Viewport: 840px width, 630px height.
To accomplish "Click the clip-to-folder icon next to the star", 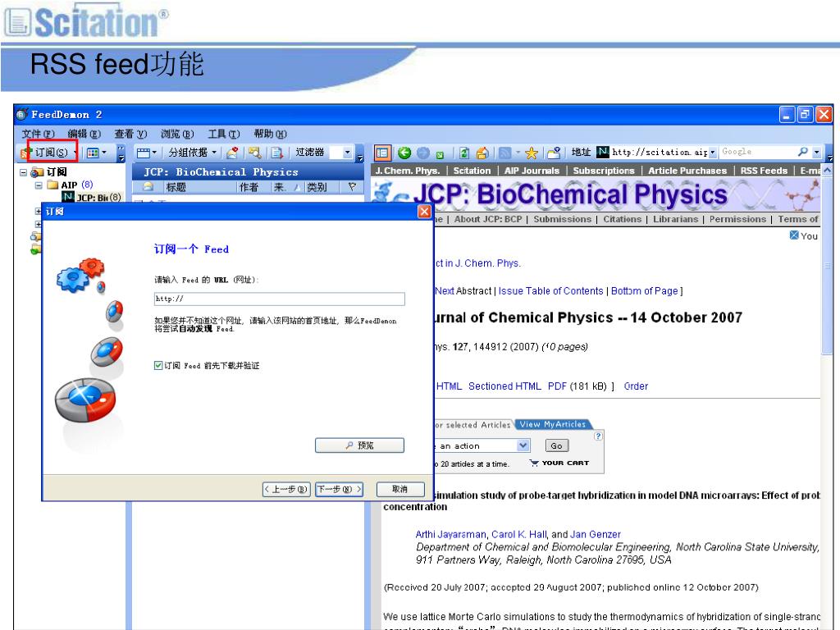I will point(554,153).
